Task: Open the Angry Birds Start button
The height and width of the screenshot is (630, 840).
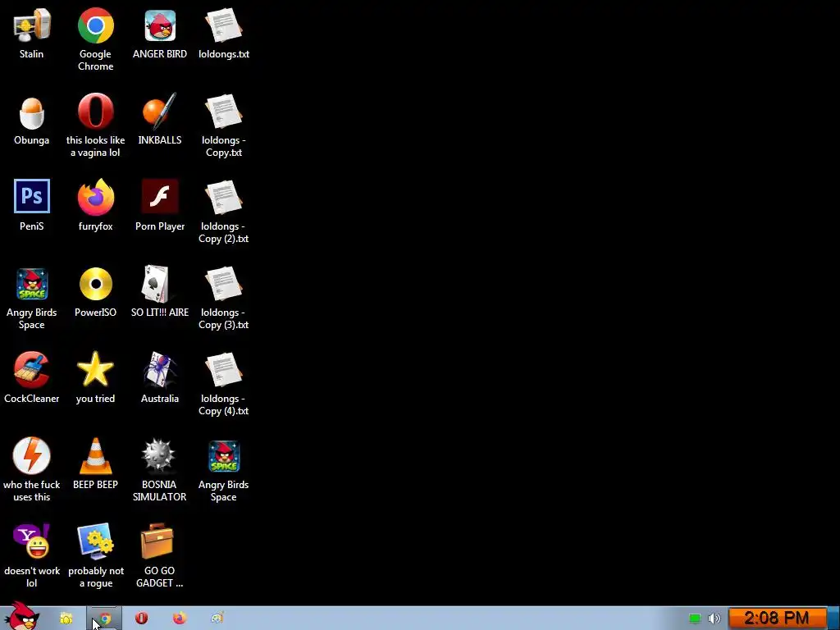Action: pos(22,616)
